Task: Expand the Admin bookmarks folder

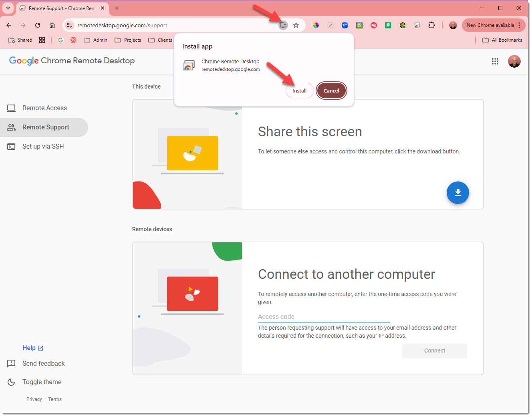Action: tap(95, 40)
